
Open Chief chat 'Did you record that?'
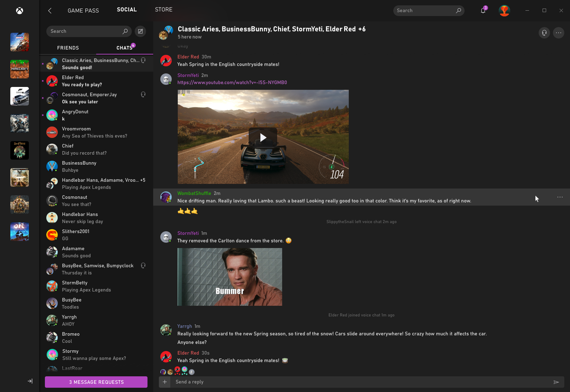96,149
